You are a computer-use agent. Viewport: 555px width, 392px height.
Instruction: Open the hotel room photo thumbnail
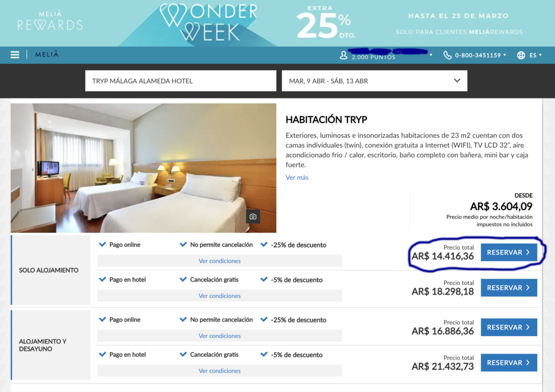[x=143, y=168]
